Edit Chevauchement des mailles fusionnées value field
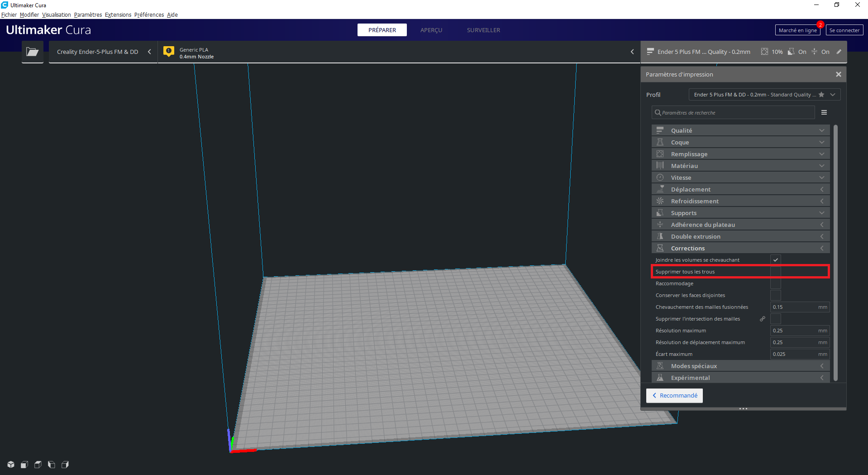 point(800,307)
